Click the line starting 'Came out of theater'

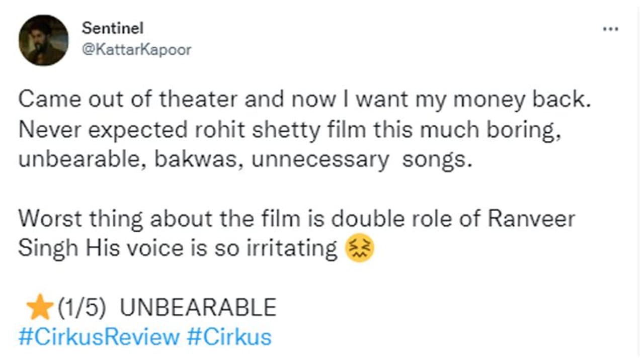click(303, 100)
